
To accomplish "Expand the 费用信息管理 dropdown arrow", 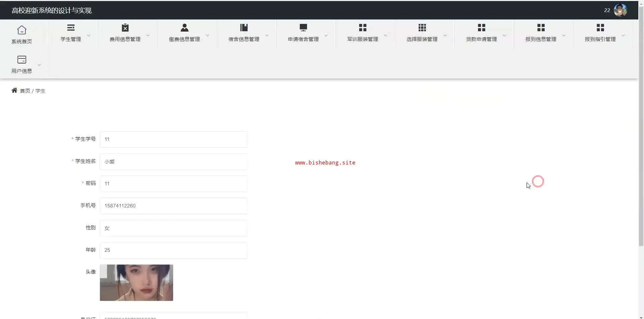I will pos(148,35).
